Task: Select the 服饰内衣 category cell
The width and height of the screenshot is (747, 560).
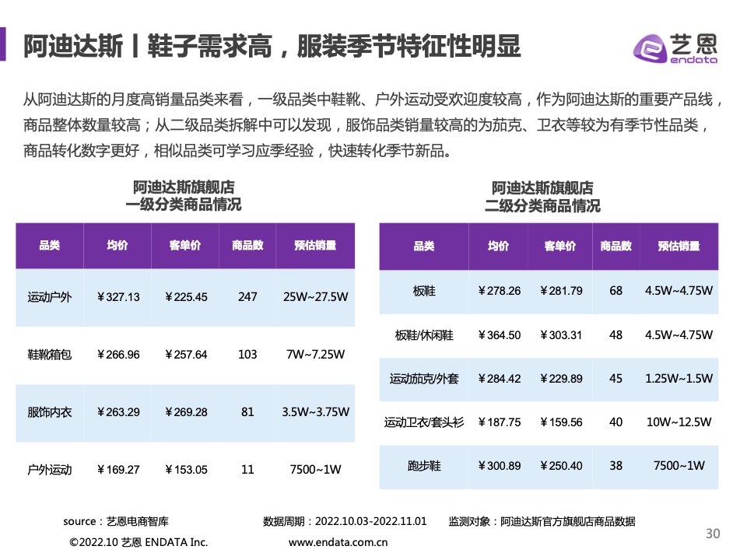Action: click(50, 412)
